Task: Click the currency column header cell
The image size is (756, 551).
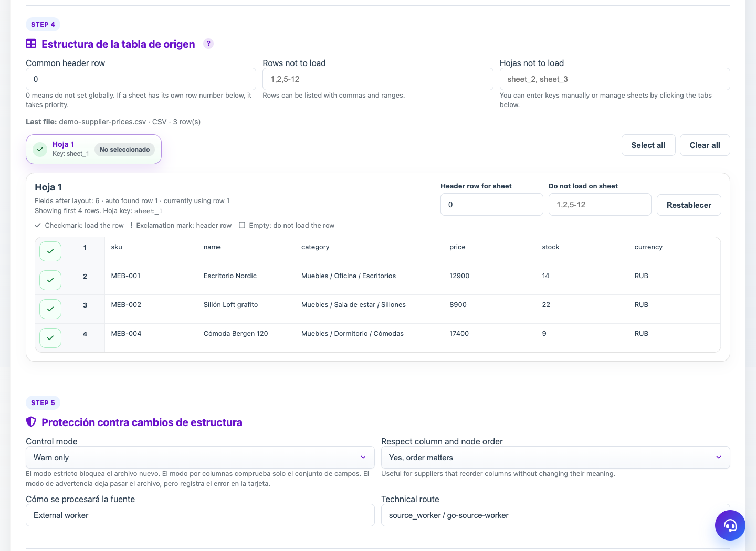Action: click(x=674, y=251)
